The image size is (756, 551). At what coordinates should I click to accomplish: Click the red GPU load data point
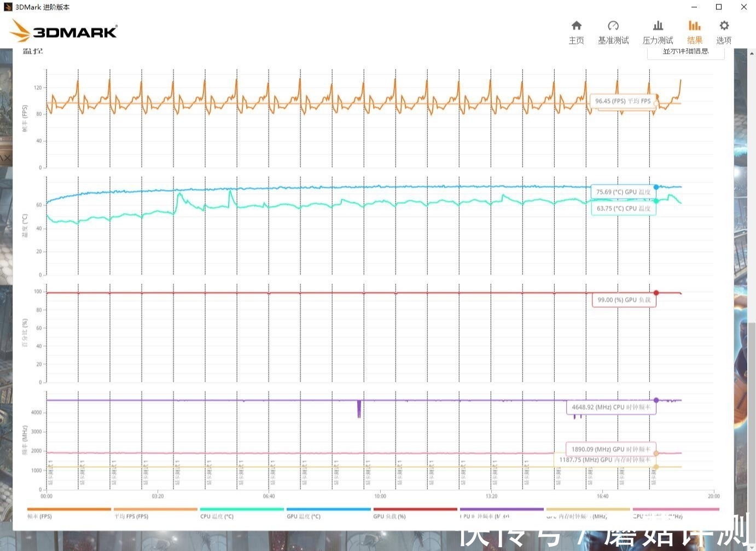tap(656, 293)
